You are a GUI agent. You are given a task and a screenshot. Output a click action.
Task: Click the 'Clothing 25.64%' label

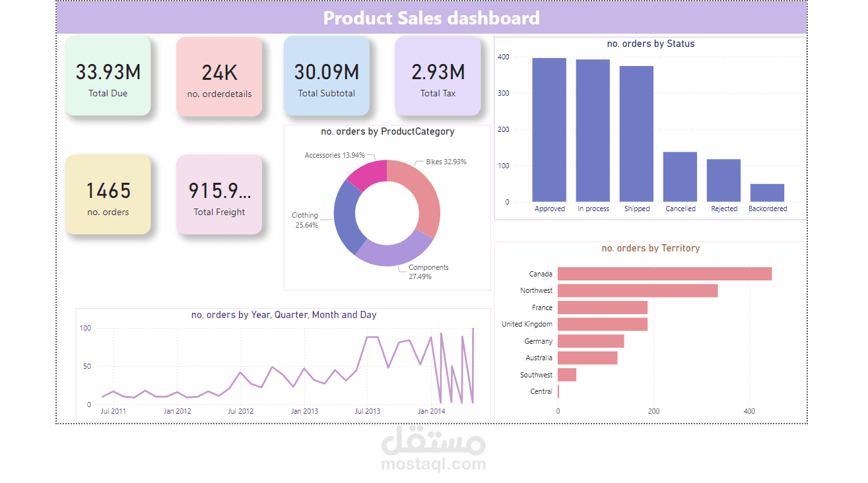pyautogui.click(x=305, y=220)
